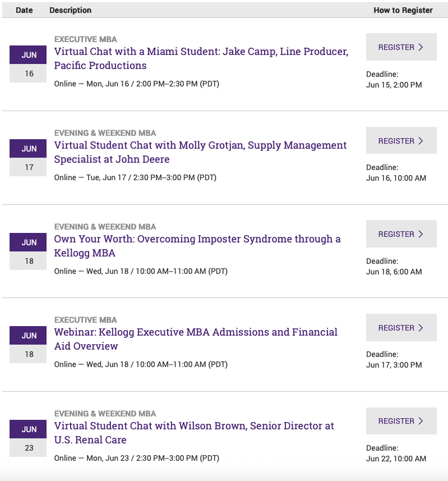This screenshot has width=448, height=481.
Task: Click Evening & Weekend MBA label above Molly chat
Action: [x=105, y=133]
